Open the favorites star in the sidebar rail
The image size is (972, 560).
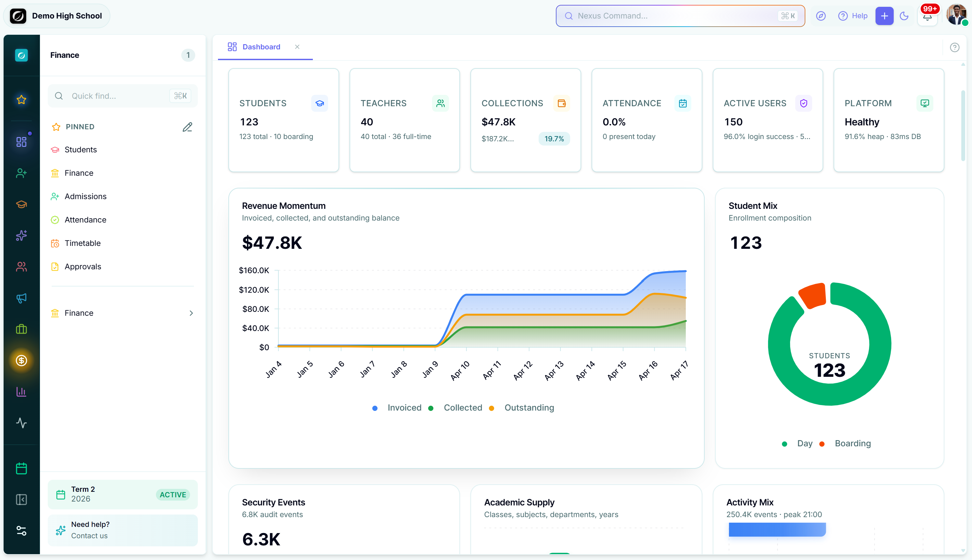click(21, 100)
